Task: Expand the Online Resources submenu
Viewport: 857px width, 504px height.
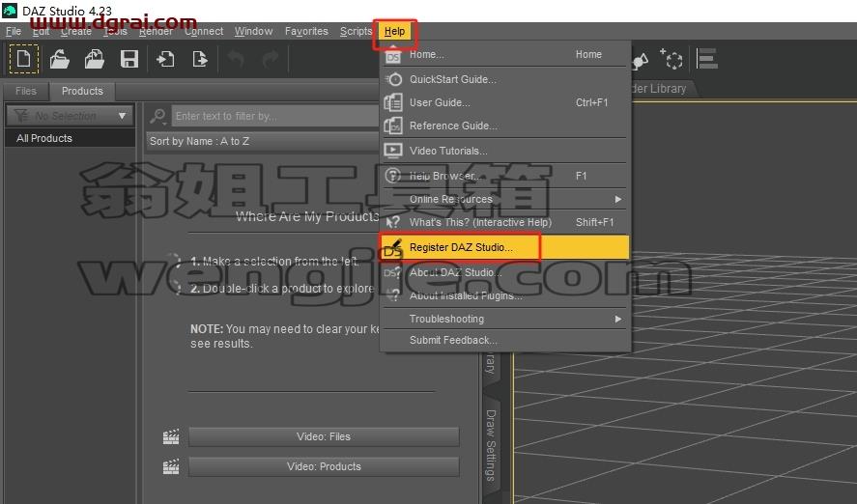Action: tap(505, 199)
